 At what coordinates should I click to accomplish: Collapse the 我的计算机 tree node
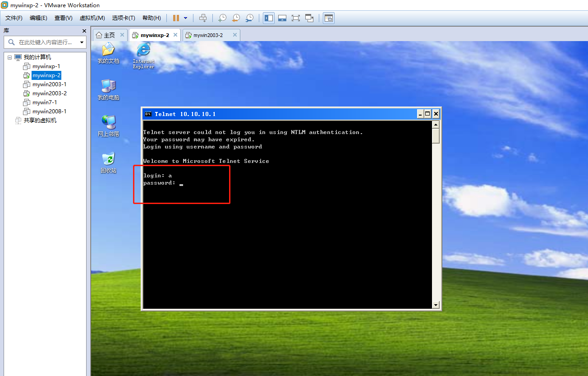tap(10, 57)
